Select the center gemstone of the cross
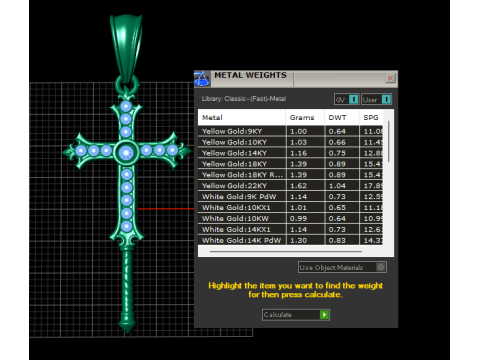Viewport: 480px width, 360px height. [x=126, y=153]
